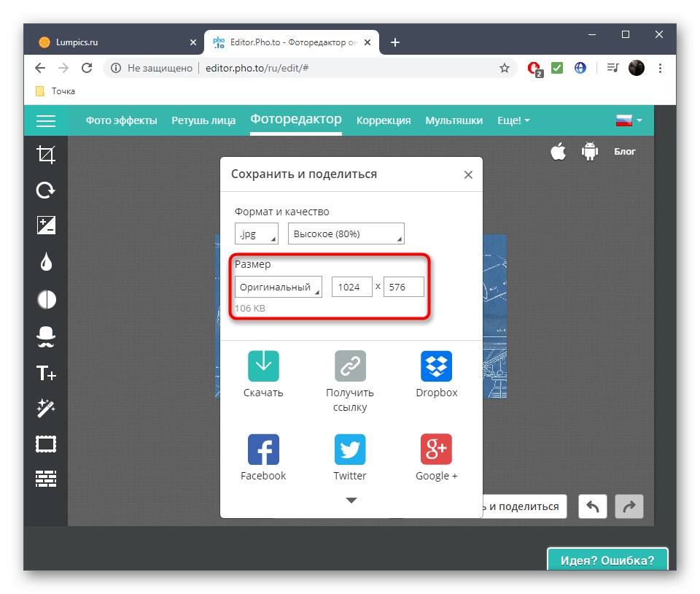Open the Оригинальный size dropdown
This screenshot has width=700, height=594.
(278, 287)
